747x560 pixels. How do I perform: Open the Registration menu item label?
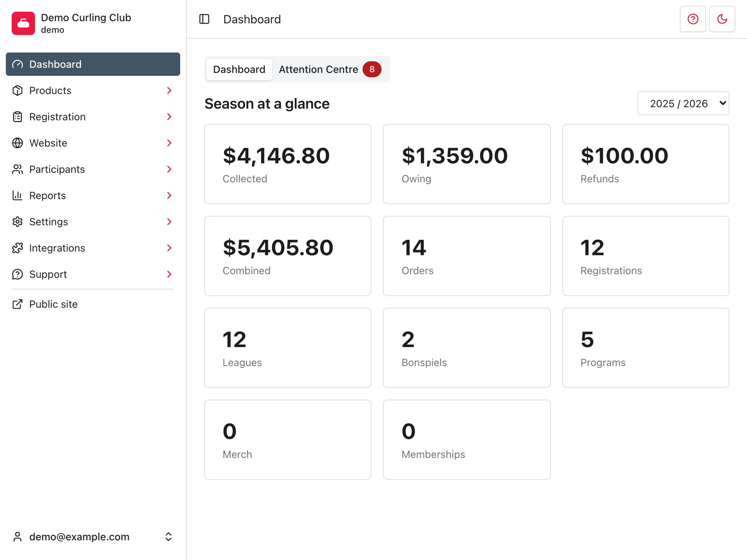point(58,117)
